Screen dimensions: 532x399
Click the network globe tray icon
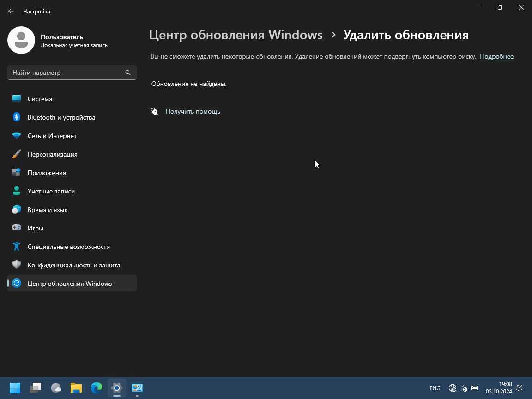(x=453, y=388)
